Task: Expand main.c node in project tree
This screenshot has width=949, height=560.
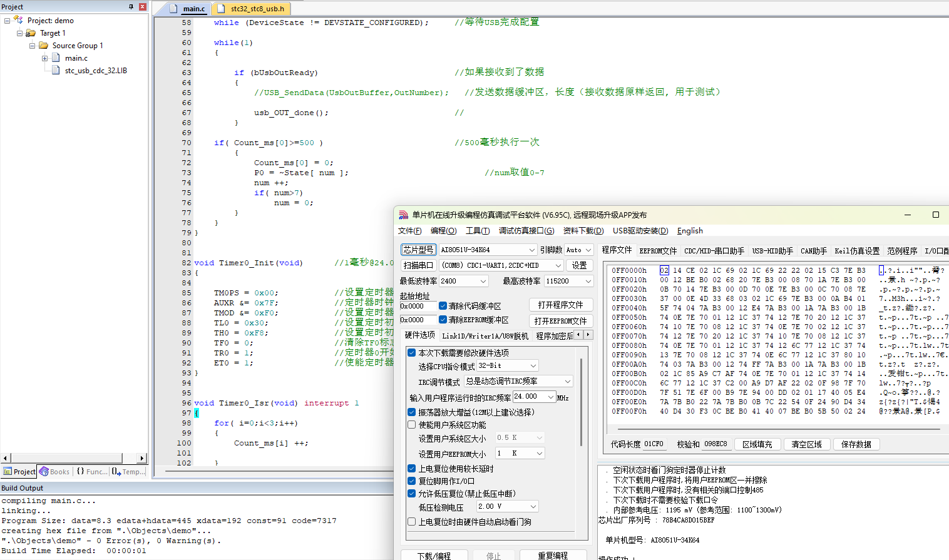Action: pyautogui.click(x=45, y=58)
